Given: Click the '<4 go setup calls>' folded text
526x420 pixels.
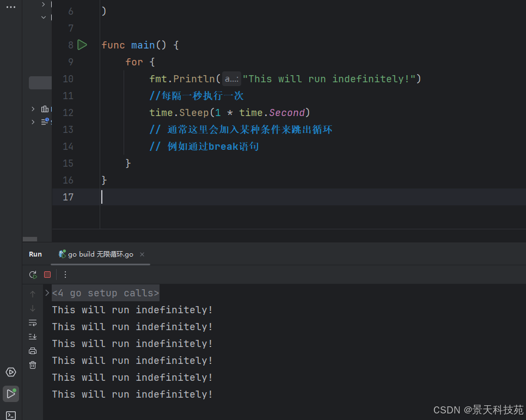Looking at the screenshot, I should 105,293.
